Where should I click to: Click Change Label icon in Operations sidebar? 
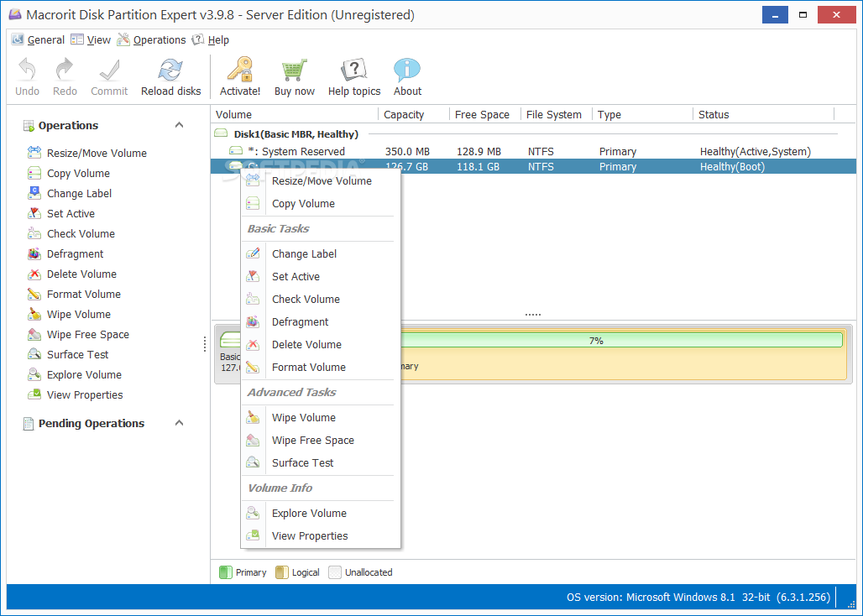click(x=34, y=193)
